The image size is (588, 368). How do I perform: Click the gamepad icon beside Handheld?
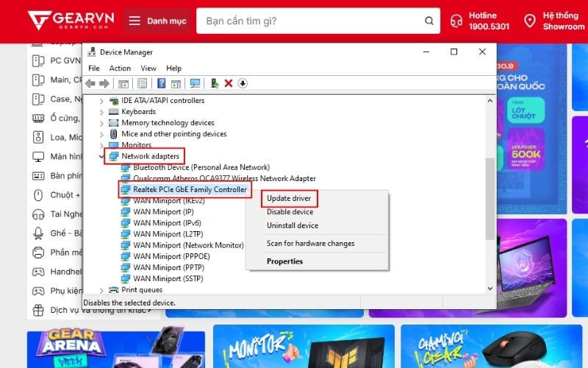[x=38, y=272]
